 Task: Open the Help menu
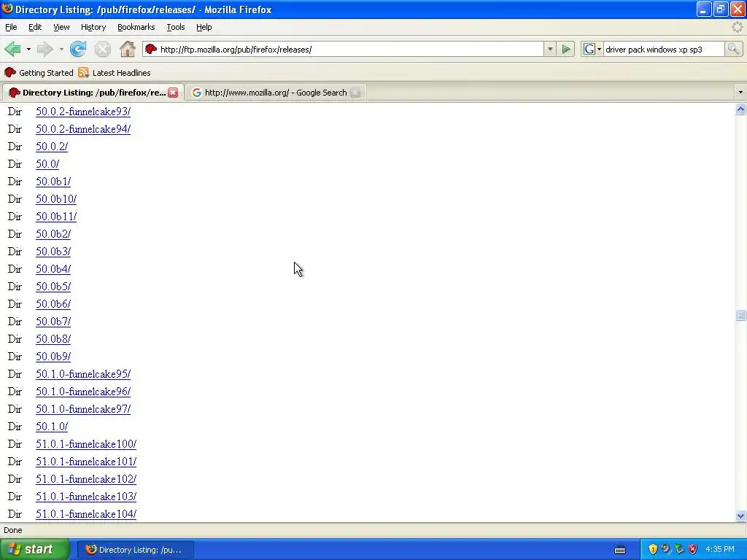pos(204,27)
